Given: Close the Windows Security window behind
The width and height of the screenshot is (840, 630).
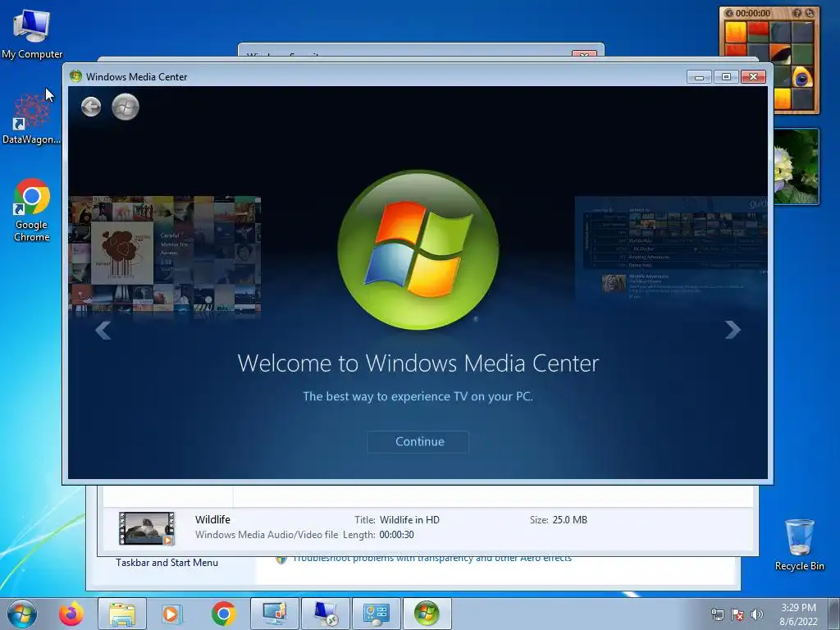Looking at the screenshot, I should [584, 54].
